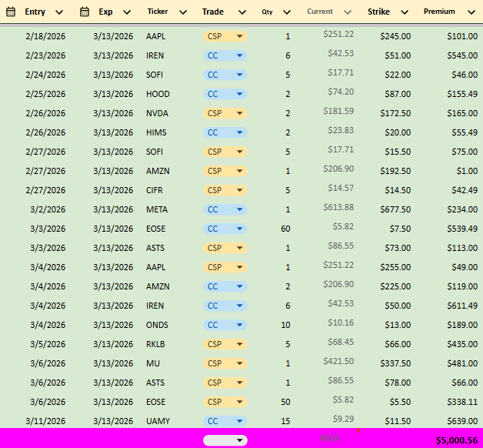Select the $639.00 premium cell
483x448 pixels.
[462, 421]
